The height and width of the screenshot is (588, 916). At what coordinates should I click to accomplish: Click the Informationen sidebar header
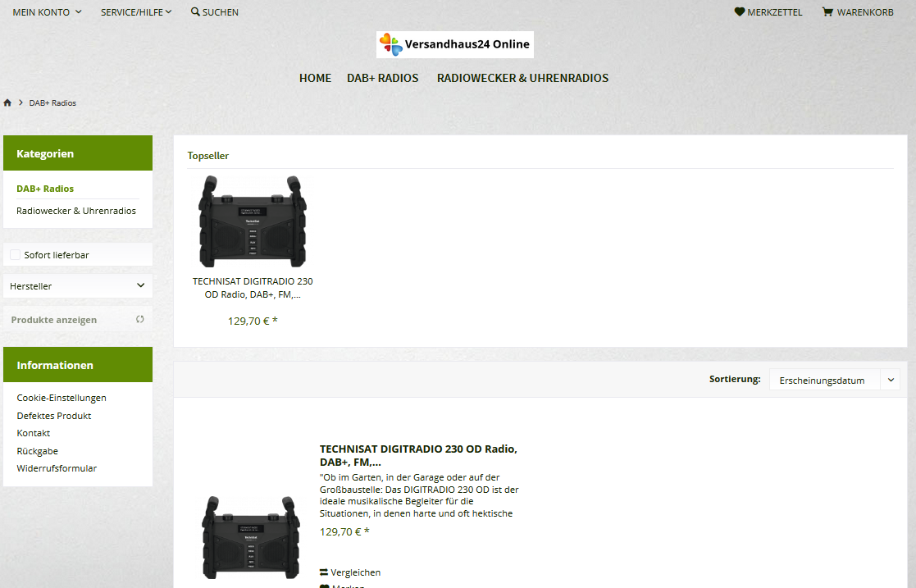click(78, 365)
